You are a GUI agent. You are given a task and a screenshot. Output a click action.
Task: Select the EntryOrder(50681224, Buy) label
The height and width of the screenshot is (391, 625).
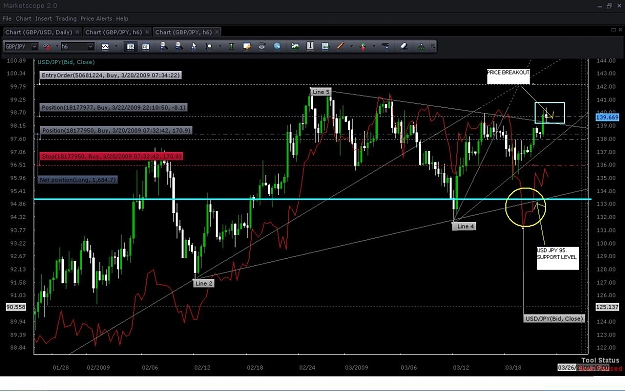coord(111,75)
